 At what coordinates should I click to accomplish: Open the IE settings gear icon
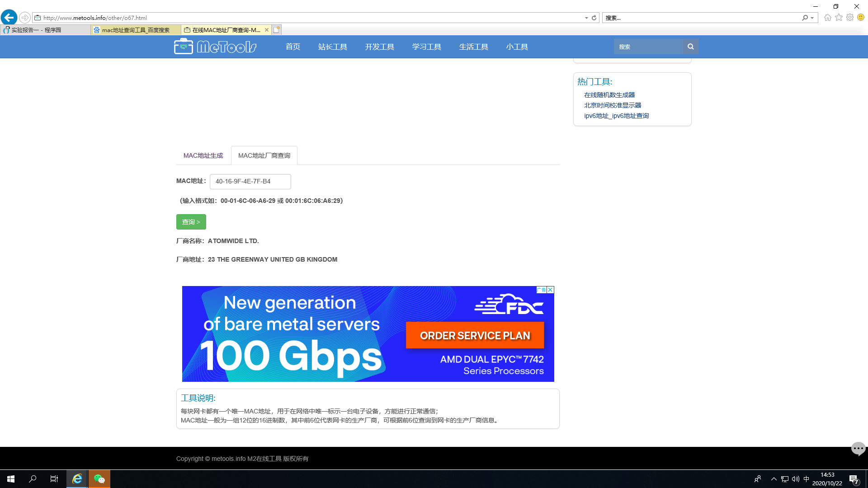850,18
